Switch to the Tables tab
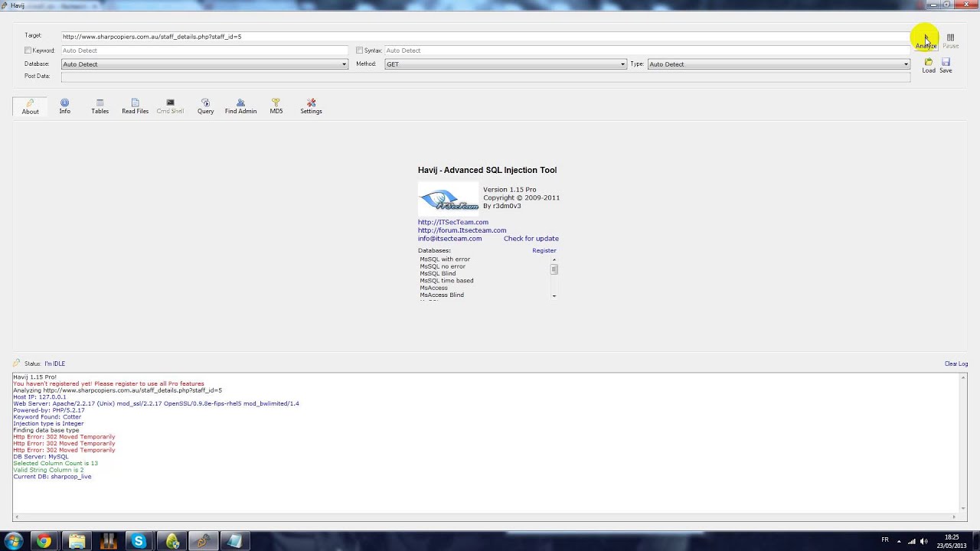This screenshot has width=980, height=551. [100, 106]
